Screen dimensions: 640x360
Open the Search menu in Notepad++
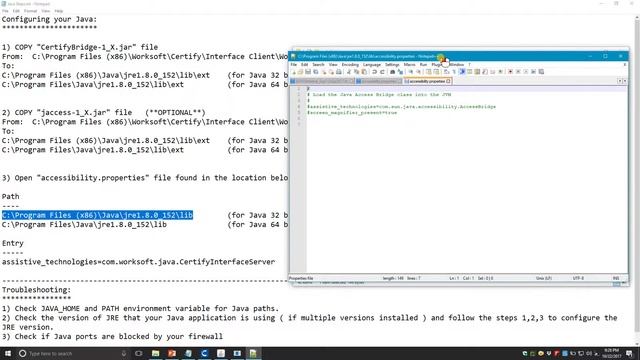pos(318,64)
